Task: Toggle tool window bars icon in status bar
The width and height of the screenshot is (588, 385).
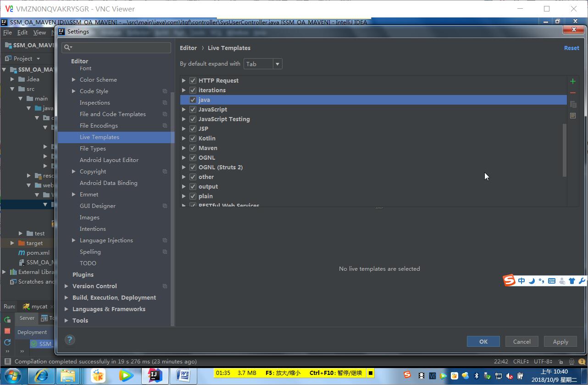Action: (x=7, y=362)
